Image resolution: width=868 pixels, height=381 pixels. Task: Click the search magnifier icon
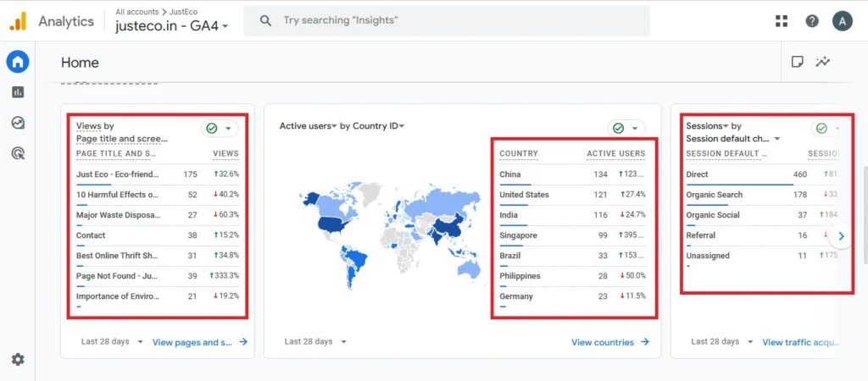pos(265,21)
